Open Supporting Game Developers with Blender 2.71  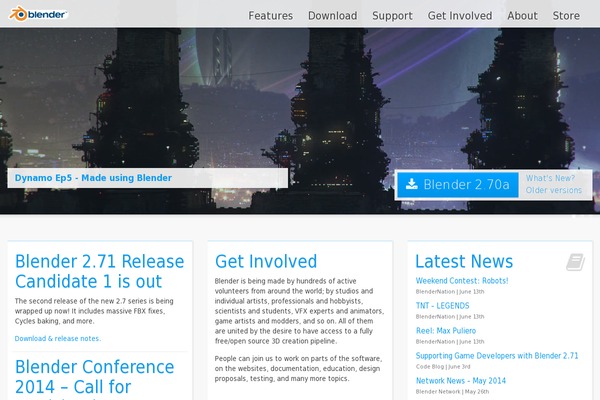(497, 356)
